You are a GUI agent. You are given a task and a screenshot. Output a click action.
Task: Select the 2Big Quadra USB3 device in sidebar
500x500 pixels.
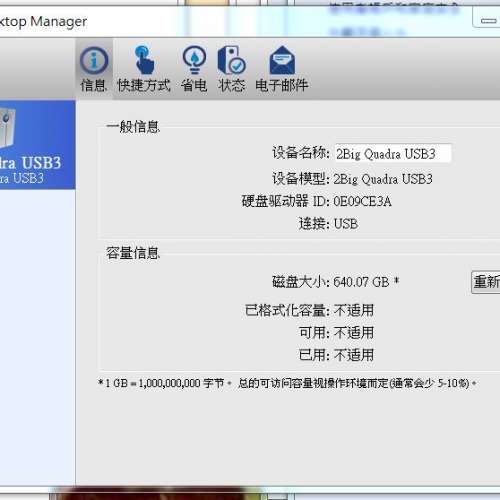[37, 145]
